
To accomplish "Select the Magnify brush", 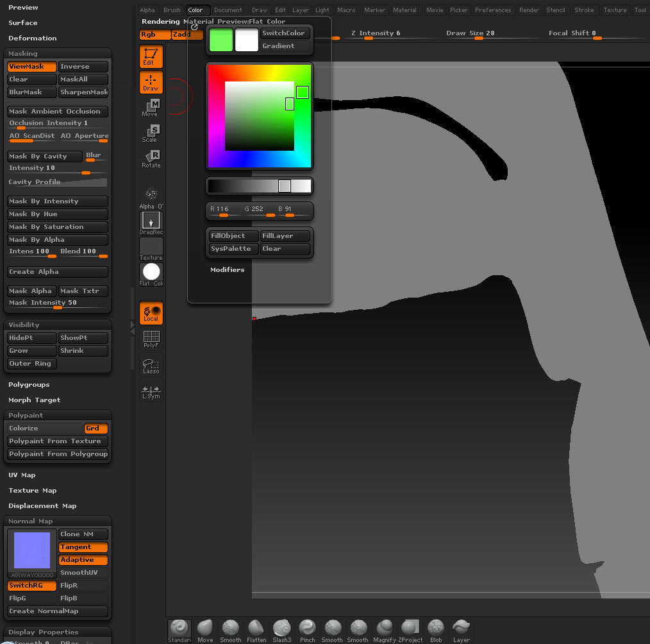I will tap(384, 631).
